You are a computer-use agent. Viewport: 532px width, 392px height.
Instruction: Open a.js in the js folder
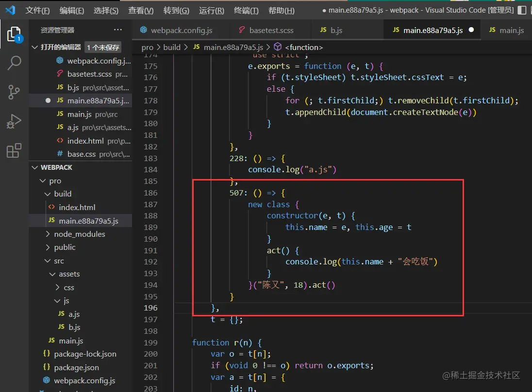81,314
